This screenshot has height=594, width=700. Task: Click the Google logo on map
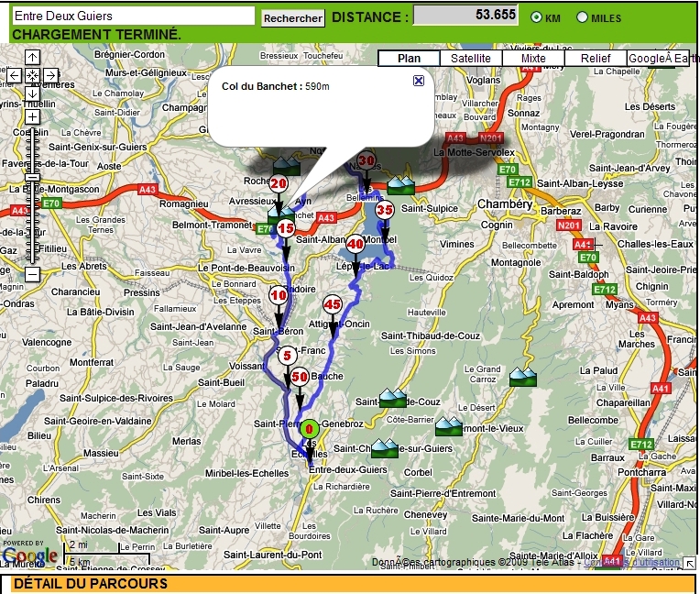[29, 555]
